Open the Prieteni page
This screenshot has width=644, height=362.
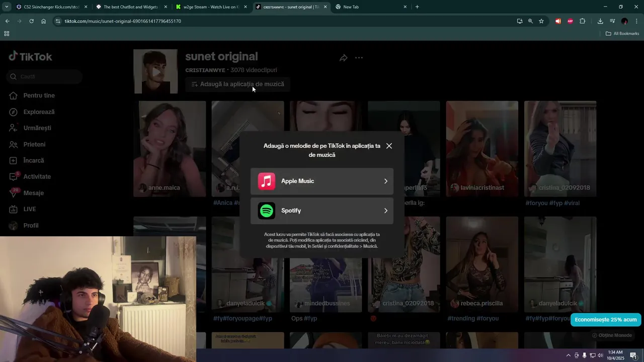27,144
